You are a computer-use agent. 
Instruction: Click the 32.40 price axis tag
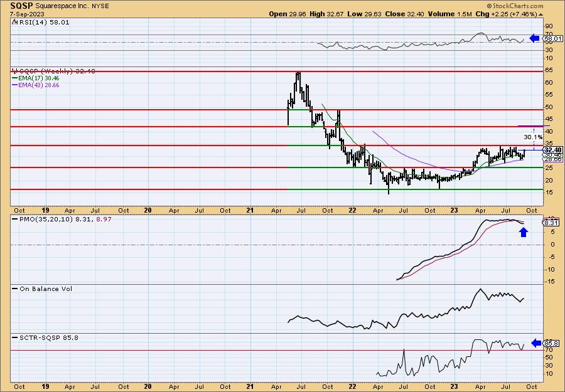(x=554, y=150)
